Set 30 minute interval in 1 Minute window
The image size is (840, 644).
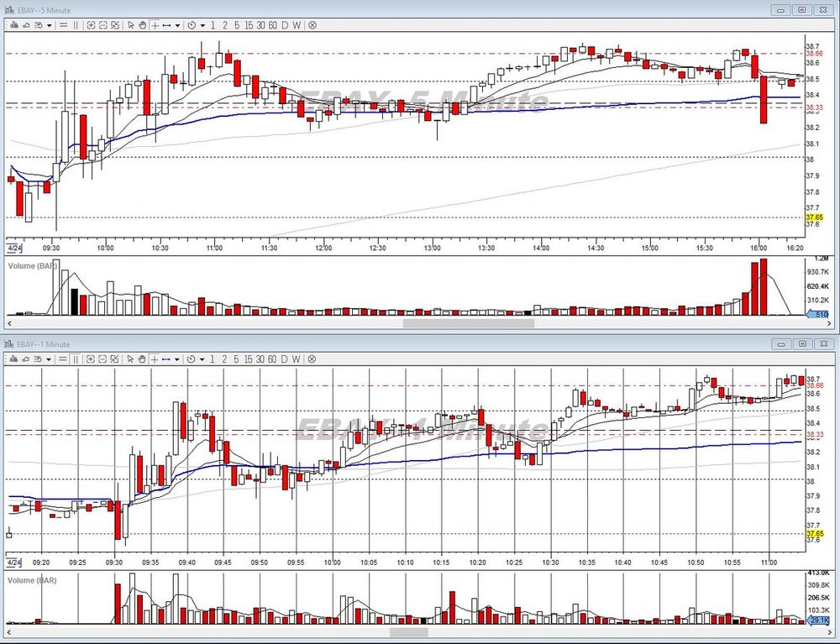(x=260, y=359)
